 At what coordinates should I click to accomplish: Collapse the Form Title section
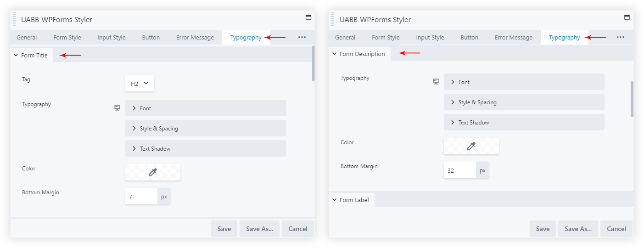31,55
